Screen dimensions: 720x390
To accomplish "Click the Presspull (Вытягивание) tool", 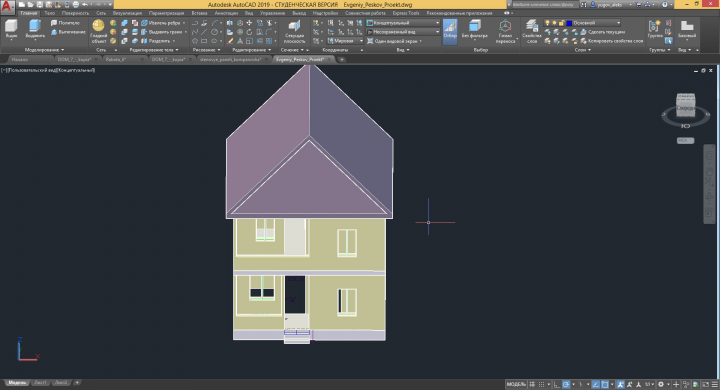I will tap(68, 32).
